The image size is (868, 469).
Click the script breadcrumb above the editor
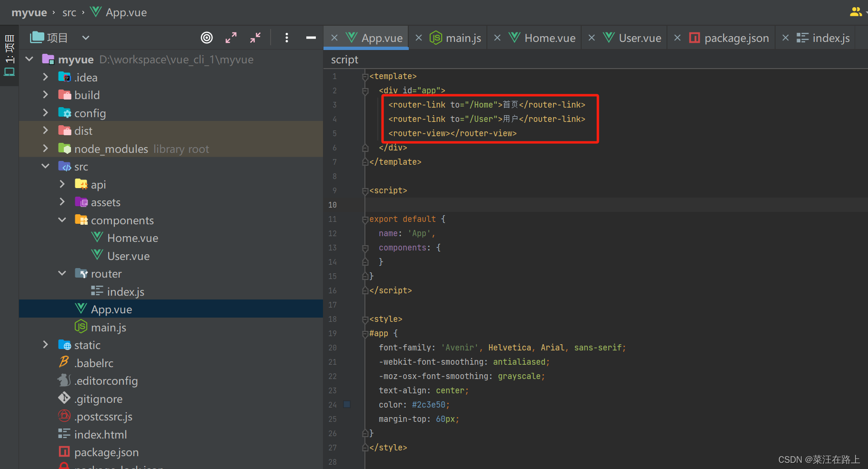(x=344, y=59)
